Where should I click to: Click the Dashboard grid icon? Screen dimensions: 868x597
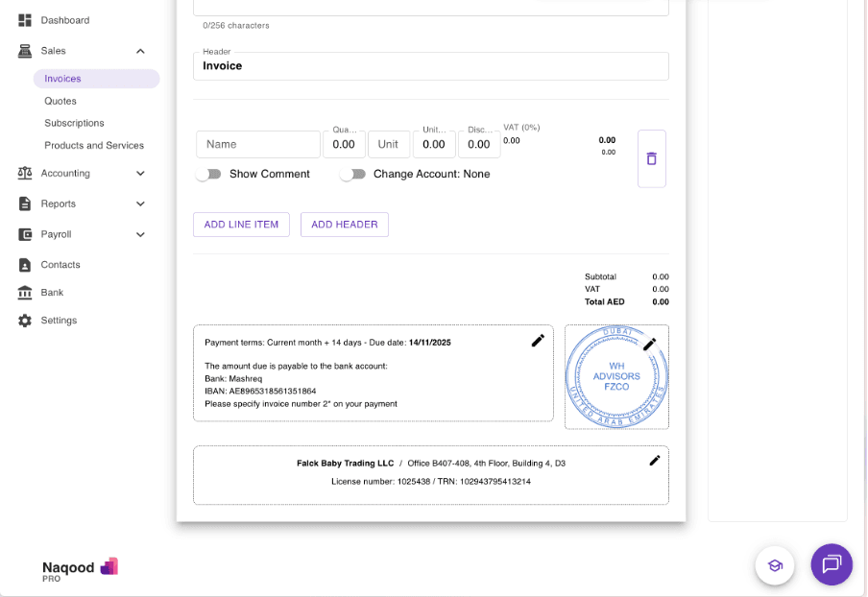click(x=25, y=20)
